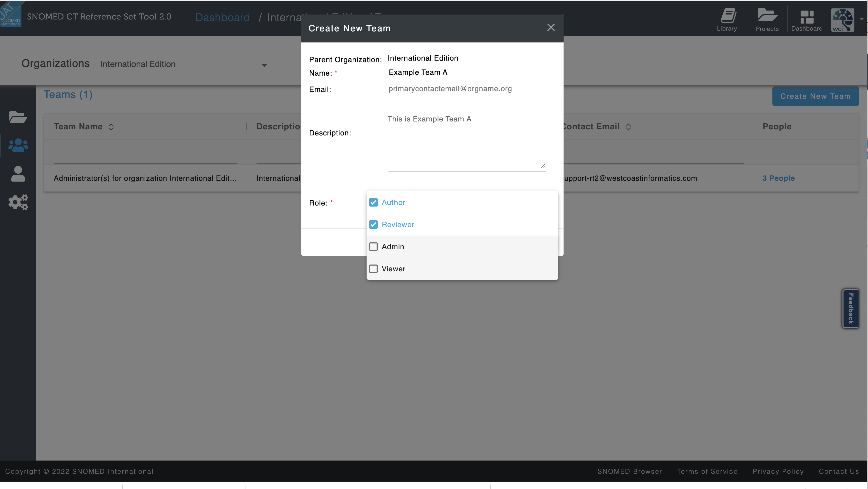Open the single user icon in sidebar

pyautogui.click(x=18, y=174)
